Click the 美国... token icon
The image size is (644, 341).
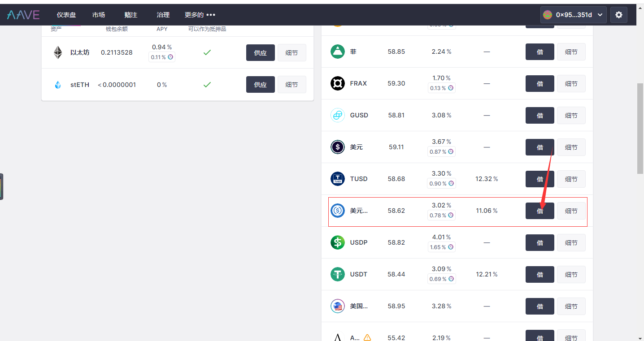pyautogui.click(x=338, y=306)
